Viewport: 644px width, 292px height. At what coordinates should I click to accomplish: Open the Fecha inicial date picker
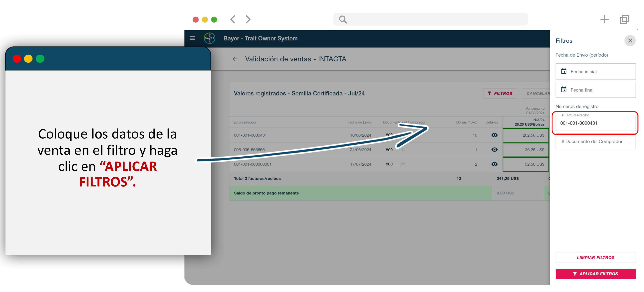596,72
